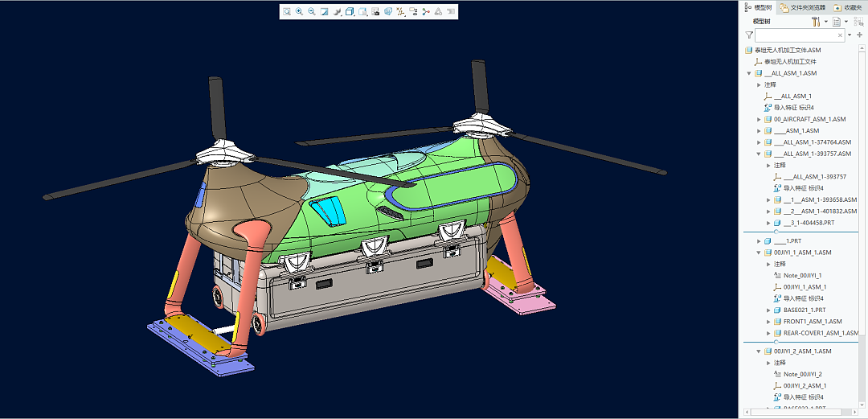868x419 pixels.
Task: Select REAR-COVER1_ASM_1.ASM in model tree
Action: pyautogui.click(x=820, y=333)
